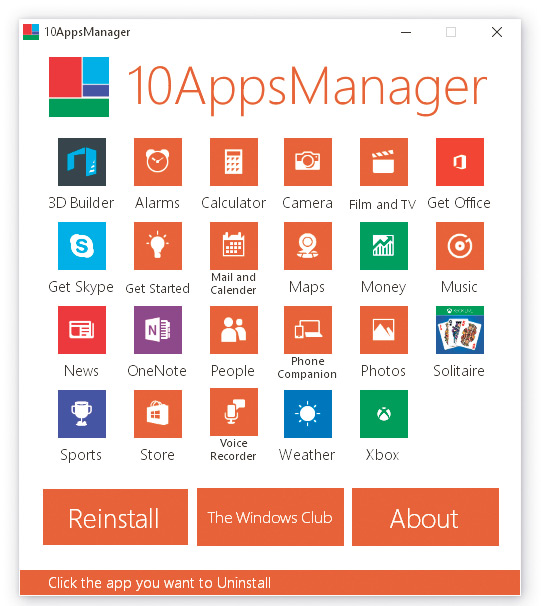Select the Photos app icon
The width and height of the screenshot is (541, 606).
[x=384, y=330]
